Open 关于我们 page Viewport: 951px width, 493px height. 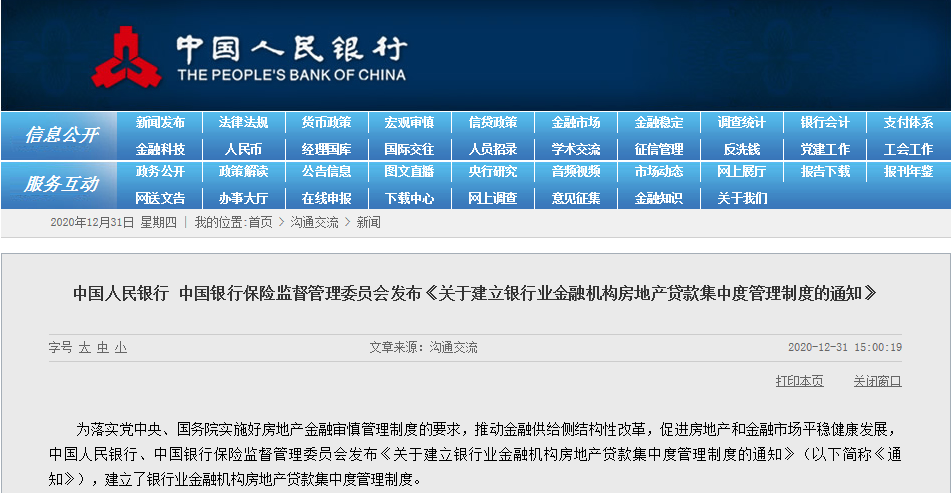click(742, 198)
